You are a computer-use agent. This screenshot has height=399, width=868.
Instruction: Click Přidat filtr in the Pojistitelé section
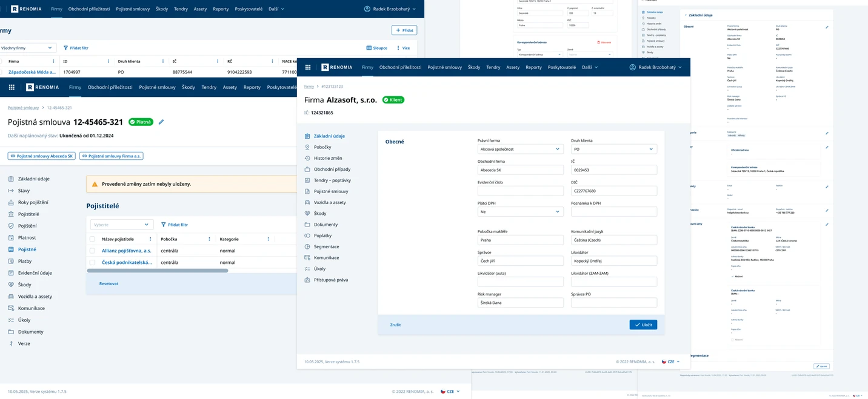coord(175,225)
